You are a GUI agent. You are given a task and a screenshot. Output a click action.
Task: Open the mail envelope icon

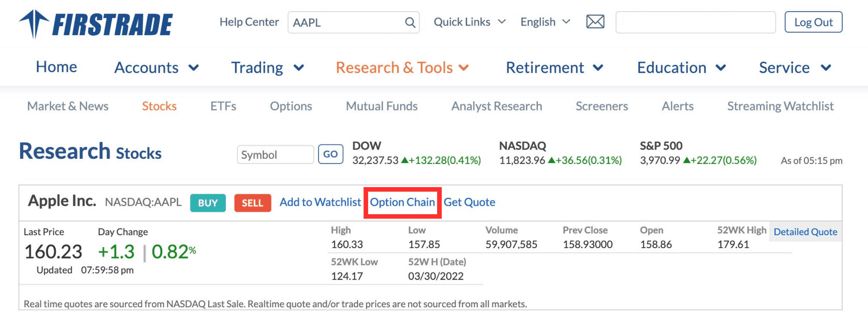(x=595, y=22)
